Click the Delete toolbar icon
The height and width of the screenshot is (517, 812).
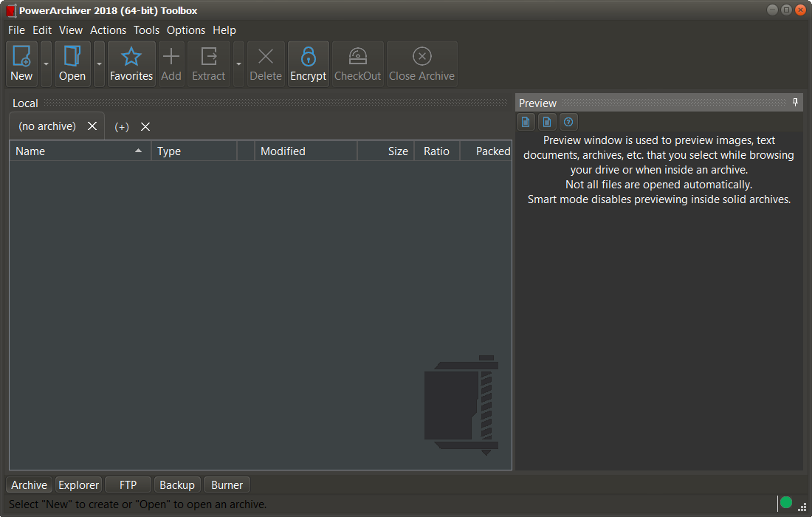coord(266,64)
